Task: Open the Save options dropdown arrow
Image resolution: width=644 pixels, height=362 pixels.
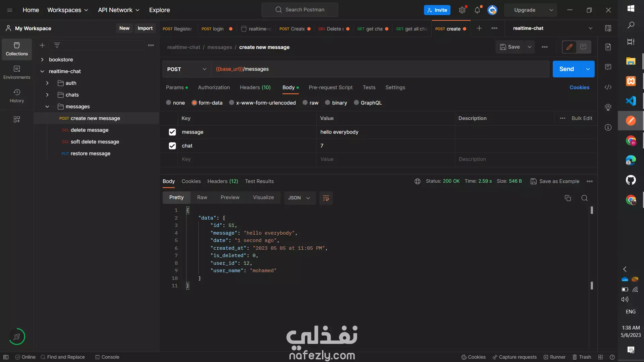Action: (x=530, y=47)
